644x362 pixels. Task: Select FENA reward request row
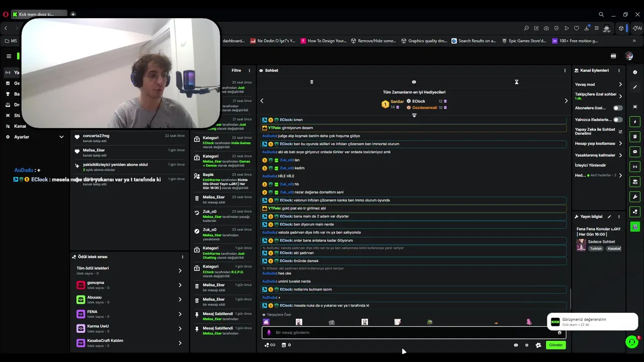[x=129, y=314]
